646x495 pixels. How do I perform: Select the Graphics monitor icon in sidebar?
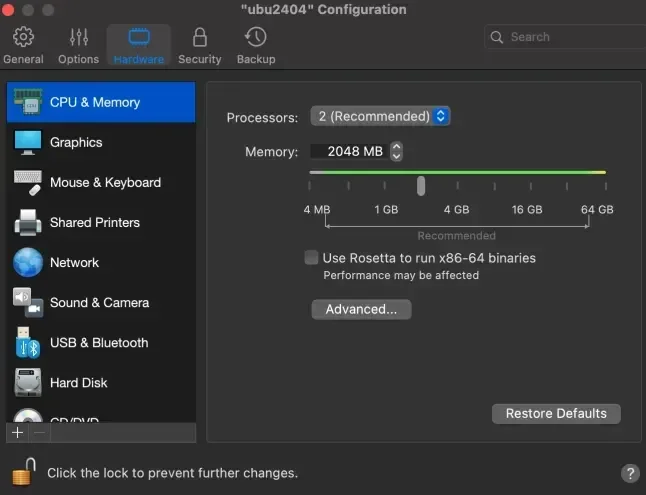pyautogui.click(x=27, y=142)
